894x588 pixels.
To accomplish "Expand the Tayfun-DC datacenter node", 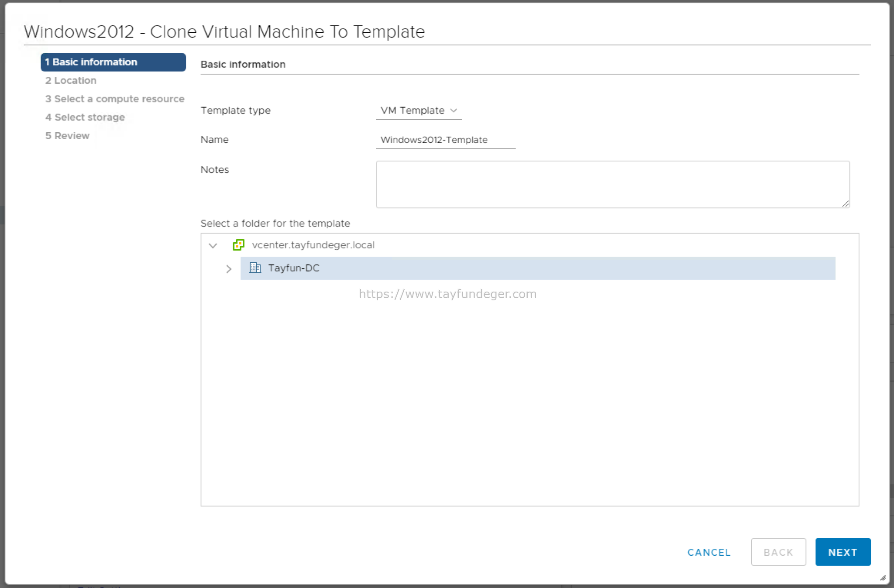I will coord(229,268).
